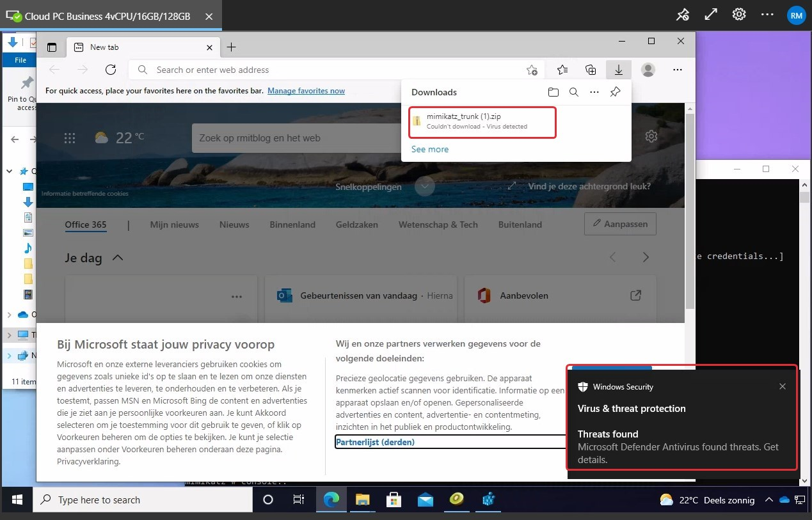Collapse Quick access in File Explorer tree
The height and width of the screenshot is (520, 812).
click(x=10, y=171)
